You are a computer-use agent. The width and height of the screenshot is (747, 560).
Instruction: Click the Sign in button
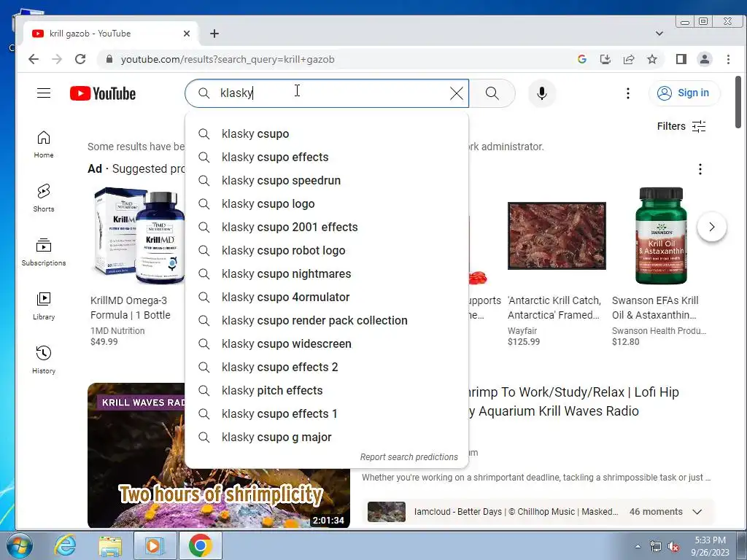684,93
